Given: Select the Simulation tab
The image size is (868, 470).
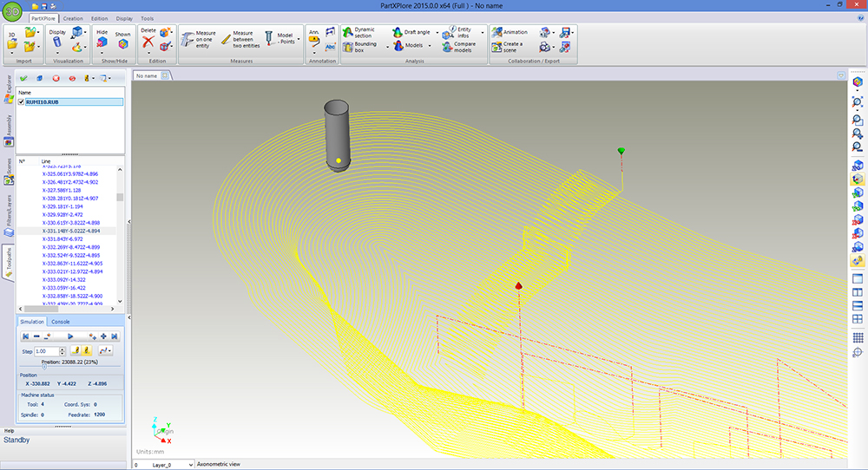Looking at the screenshot, I should click(x=32, y=322).
